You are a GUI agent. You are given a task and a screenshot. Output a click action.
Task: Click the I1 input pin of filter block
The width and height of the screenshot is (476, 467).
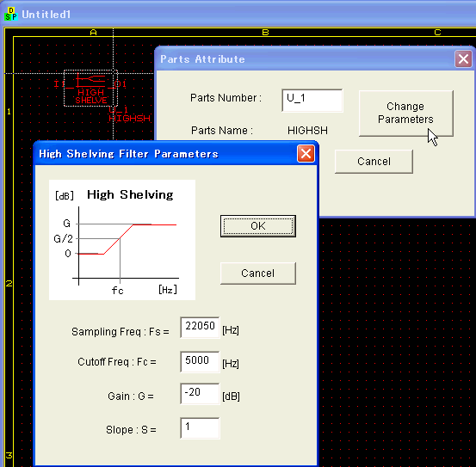pos(59,84)
